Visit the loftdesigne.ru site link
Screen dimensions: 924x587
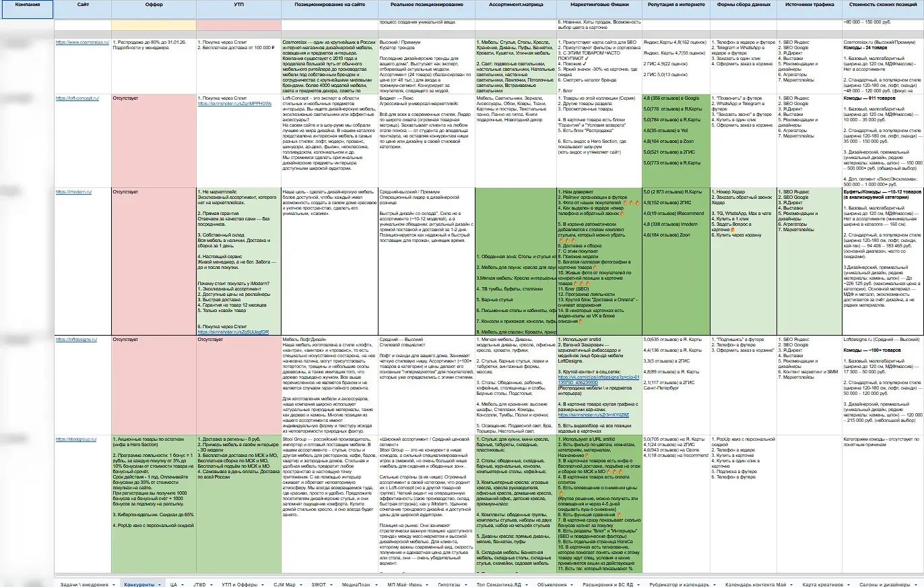tap(76, 340)
